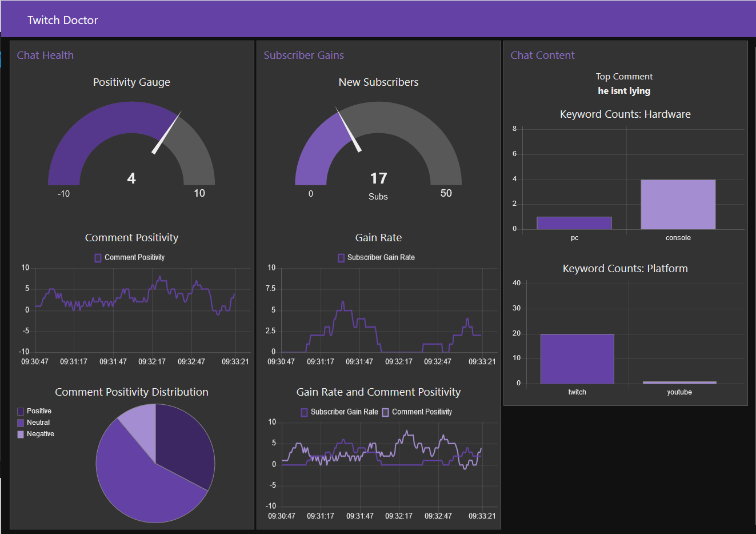Select the twitch bar in Platform chart
This screenshot has height=534, width=756.
point(577,359)
